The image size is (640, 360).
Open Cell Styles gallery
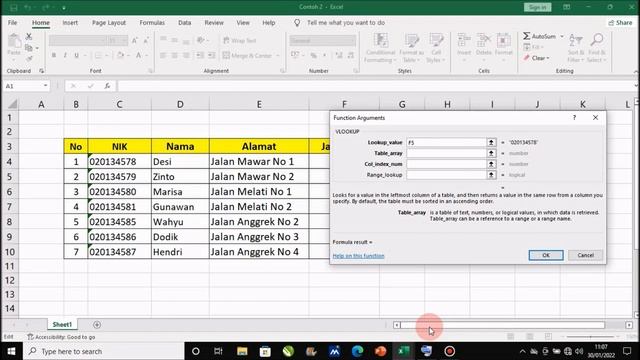pyautogui.click(x=436, y=48)
